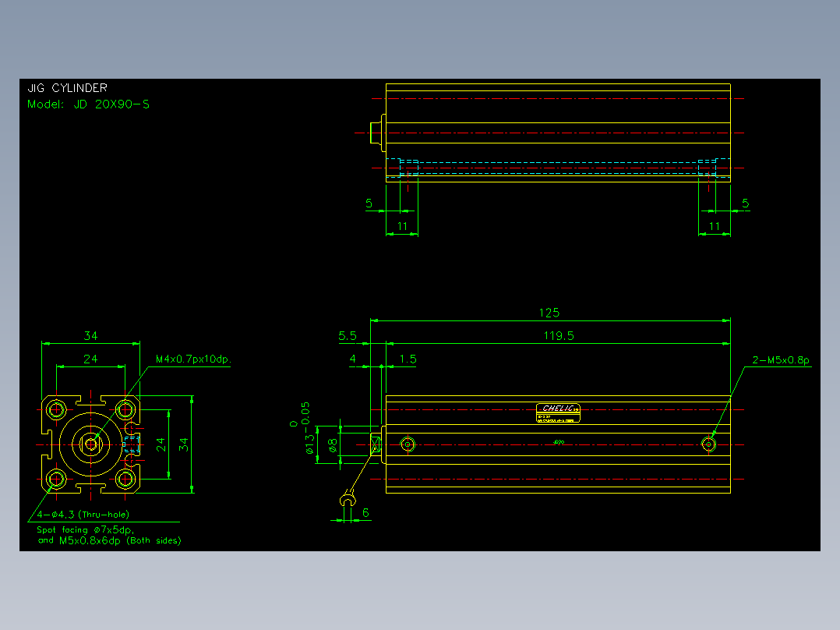
Task: Select the 'M4x0.7px10dp.' thread callout
Action: tap(193, 359)
